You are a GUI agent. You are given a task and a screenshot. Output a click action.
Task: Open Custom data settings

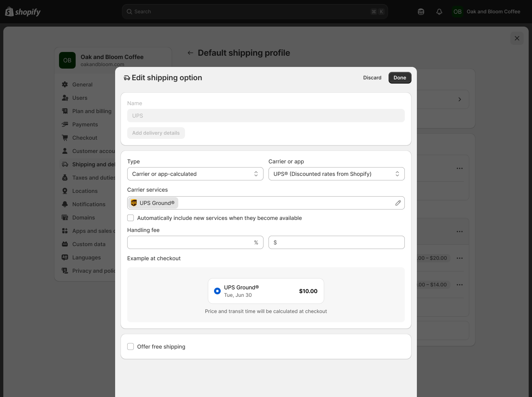pyautogui.click(x=89, y=244)
